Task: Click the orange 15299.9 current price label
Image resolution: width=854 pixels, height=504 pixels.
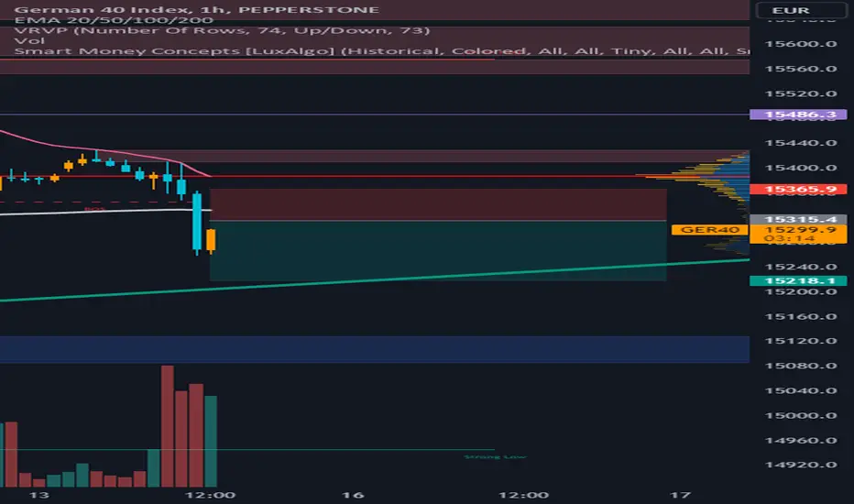Action: (798, 234)
